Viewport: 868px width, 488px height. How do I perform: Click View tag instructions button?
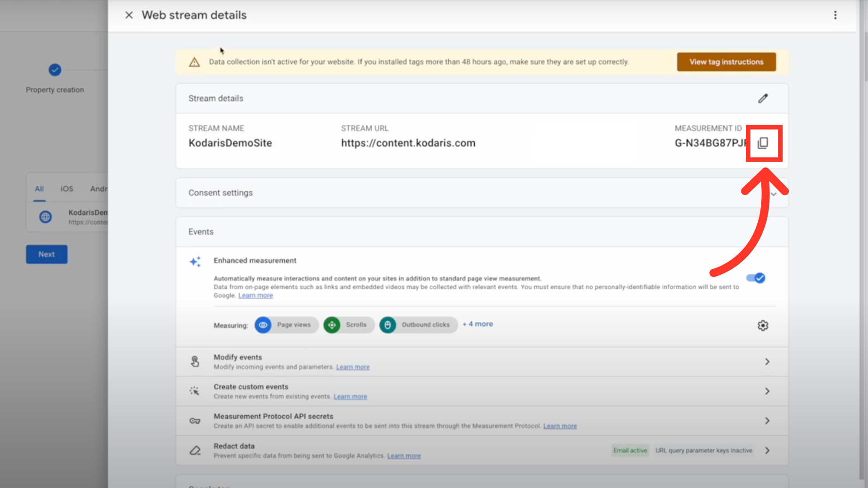tap(726, 62)
